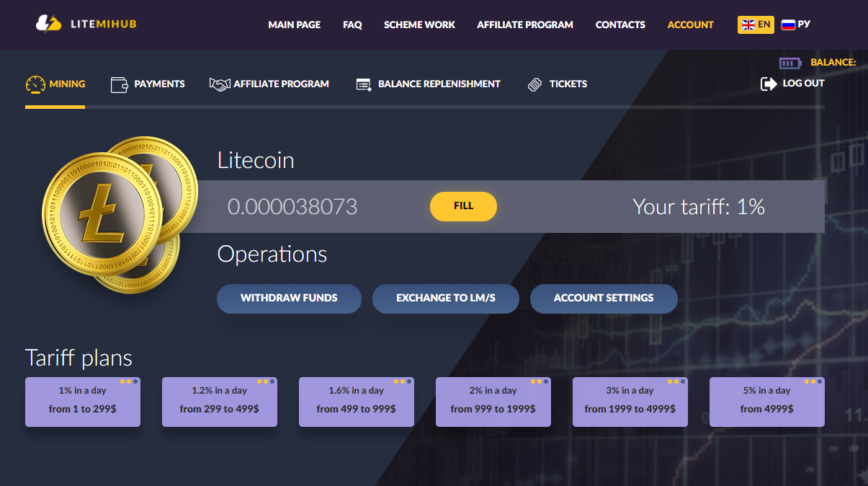The image size is (868, 486).
Task: Open the Affiliate Program account tab
Action: click(269, 84)
